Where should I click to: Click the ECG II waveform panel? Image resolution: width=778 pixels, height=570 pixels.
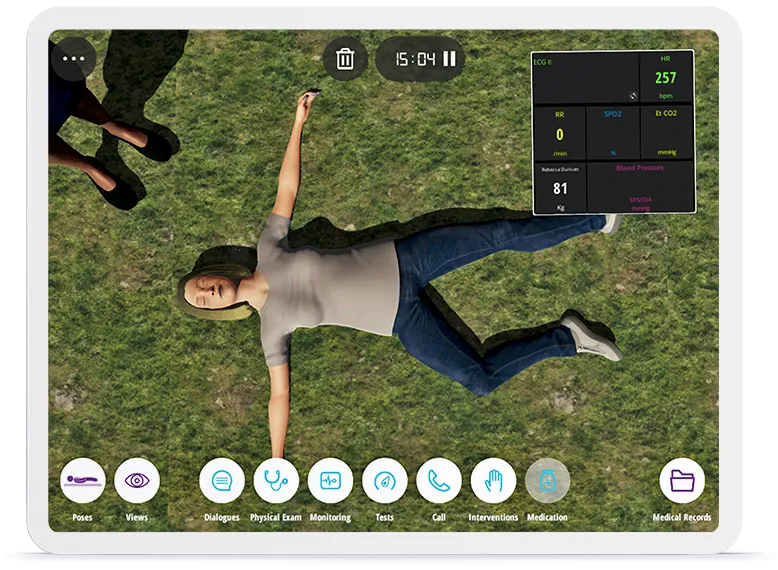(x=585, y=78)
